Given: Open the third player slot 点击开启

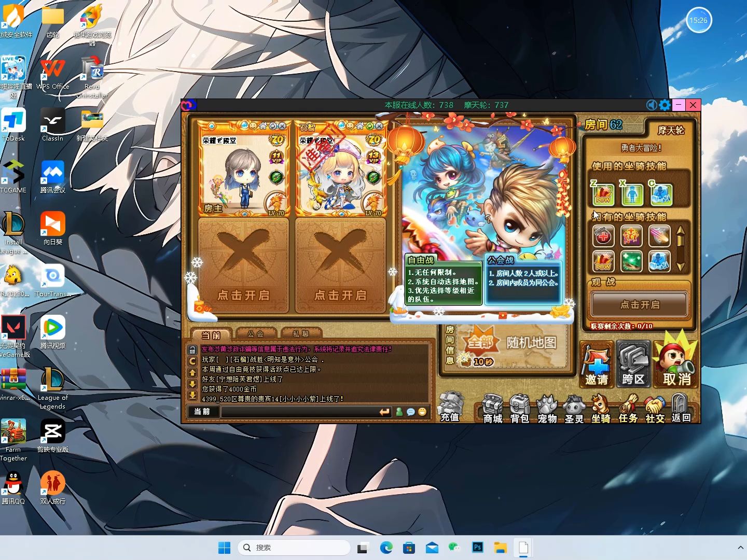Looking at the screenshot, I should pyautogui.click(x=243, y=265).
